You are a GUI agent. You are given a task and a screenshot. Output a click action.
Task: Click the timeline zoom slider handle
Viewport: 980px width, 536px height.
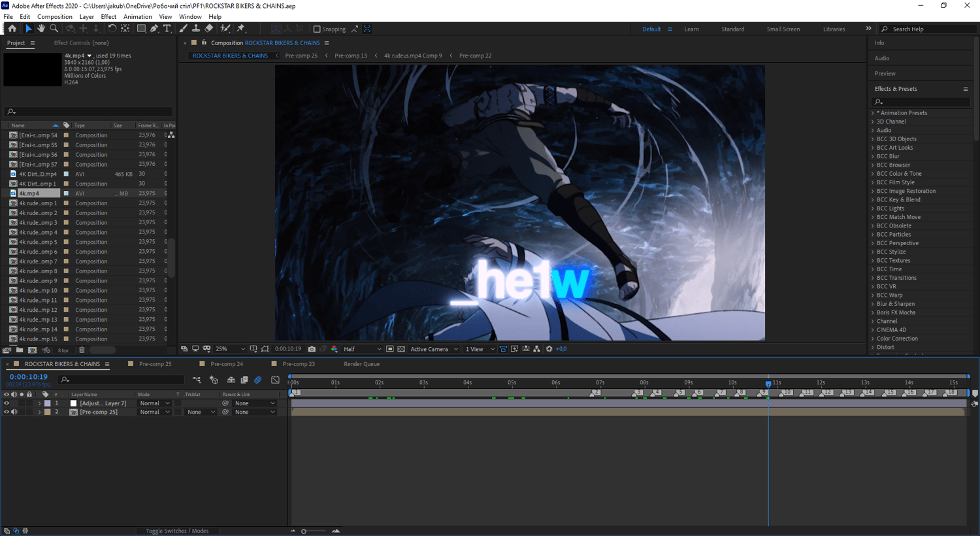304,531
